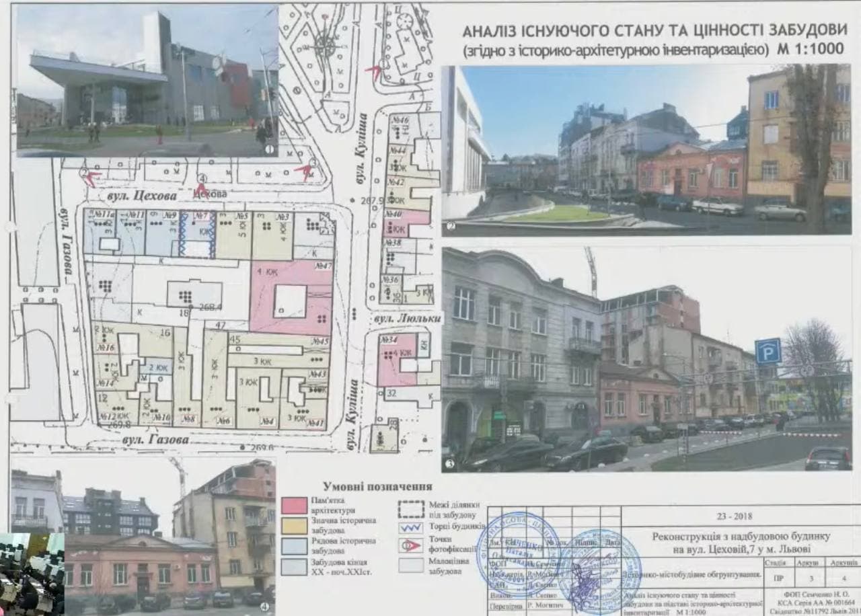This screenshot has width=861, height=616.
Task: Click the blue zigzag building-ends legend symbol
Action: (x=411, y=527)
